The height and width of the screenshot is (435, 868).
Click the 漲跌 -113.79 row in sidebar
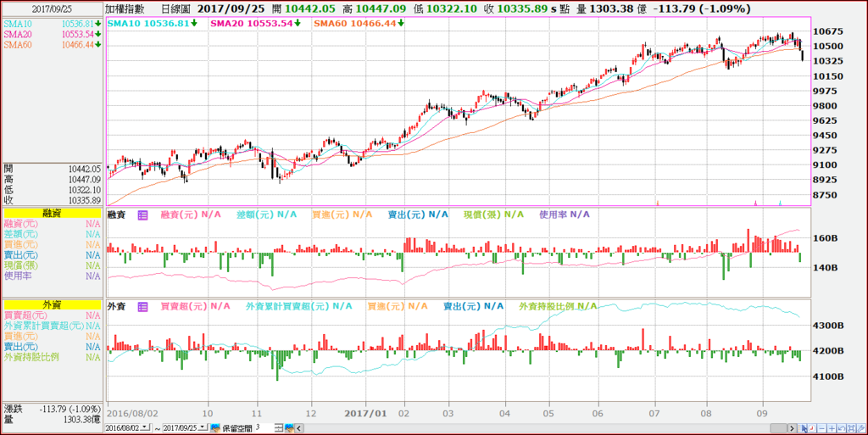pyautogui.click(x=52, y=410)
